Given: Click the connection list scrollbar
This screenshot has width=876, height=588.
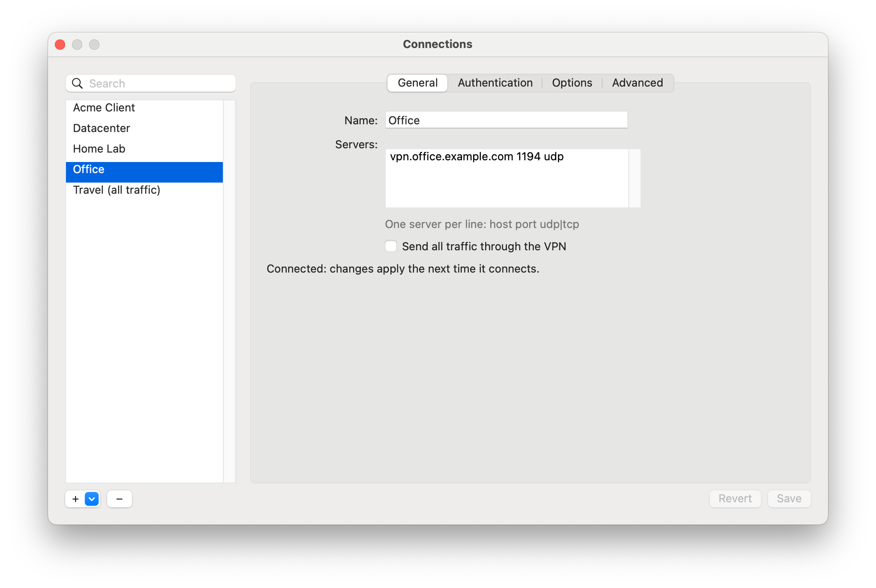Looking at the screenshot, I should pyautogui.click(x=230, y=291).
